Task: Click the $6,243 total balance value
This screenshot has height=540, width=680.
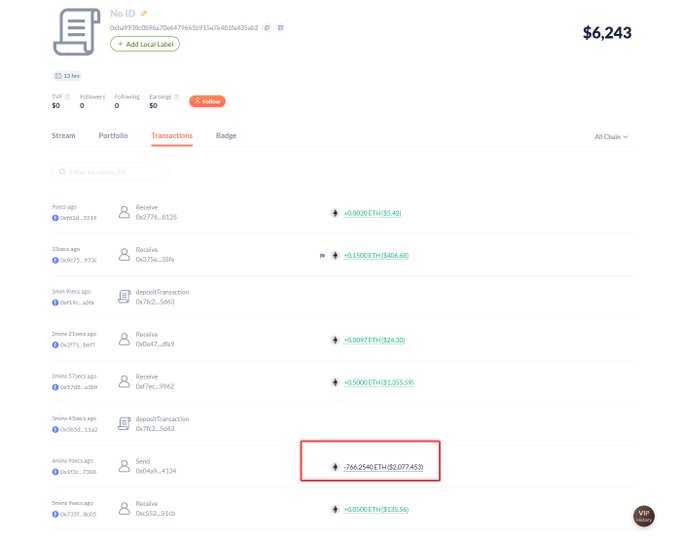Action: click(x=607, y=33)
